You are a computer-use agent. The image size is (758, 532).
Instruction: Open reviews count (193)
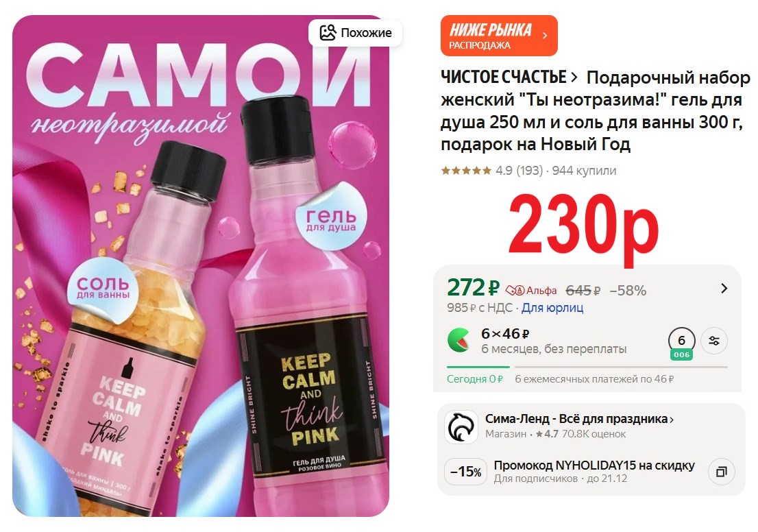click(529, 171)
